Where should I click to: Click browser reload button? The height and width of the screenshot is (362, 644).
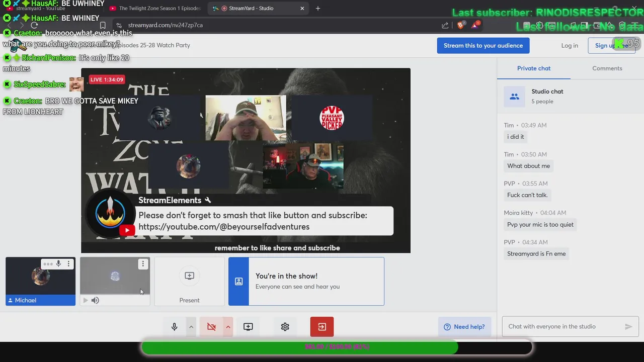click(x=34, y=25)
